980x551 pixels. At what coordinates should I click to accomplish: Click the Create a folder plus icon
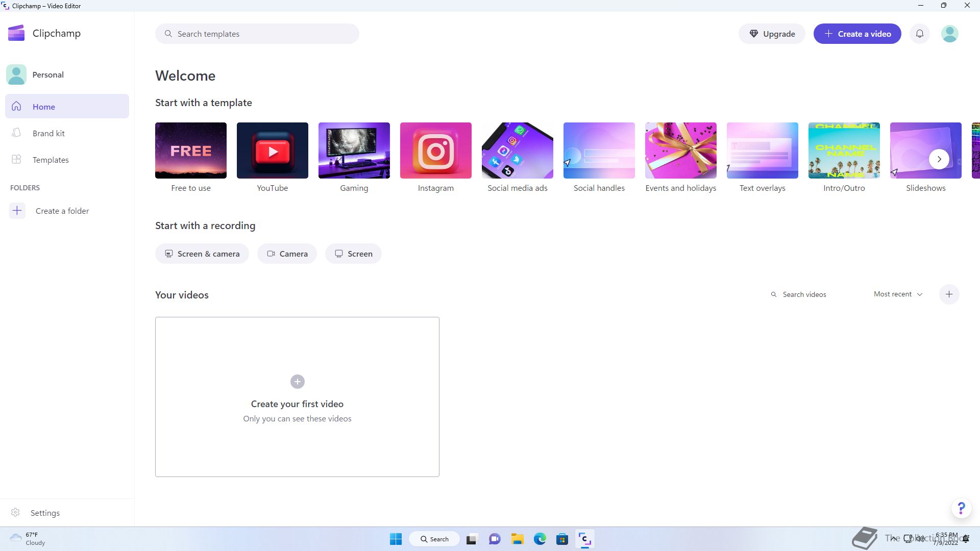click(17, 211)
